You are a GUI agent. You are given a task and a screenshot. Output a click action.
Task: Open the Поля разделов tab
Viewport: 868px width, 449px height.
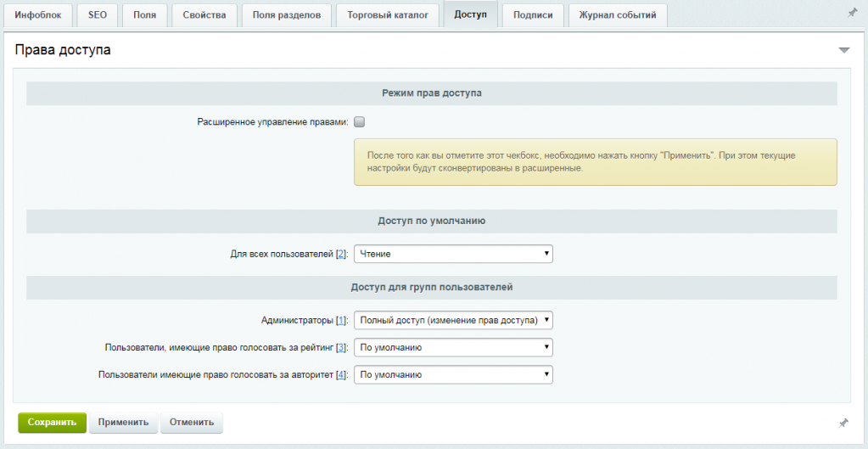[x=287, y=15]
